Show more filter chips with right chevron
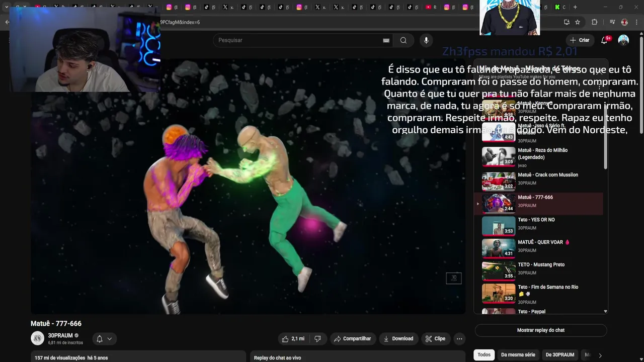The image size is (644, 362). (600, 355)
